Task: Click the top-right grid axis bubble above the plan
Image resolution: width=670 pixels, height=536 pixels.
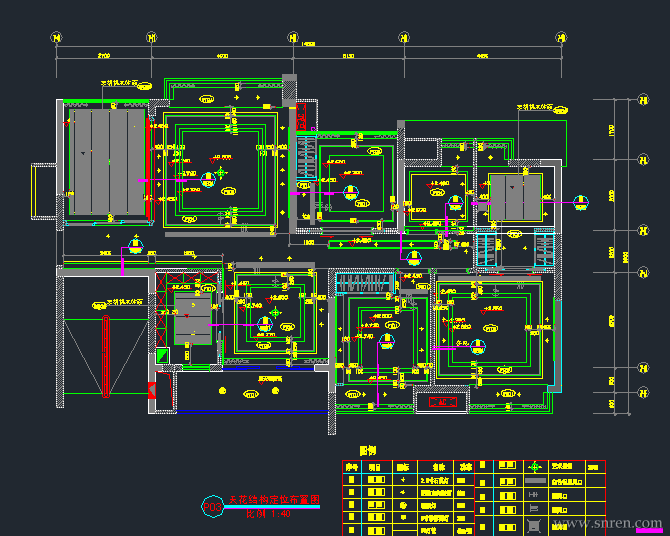Action: point(561,38)
